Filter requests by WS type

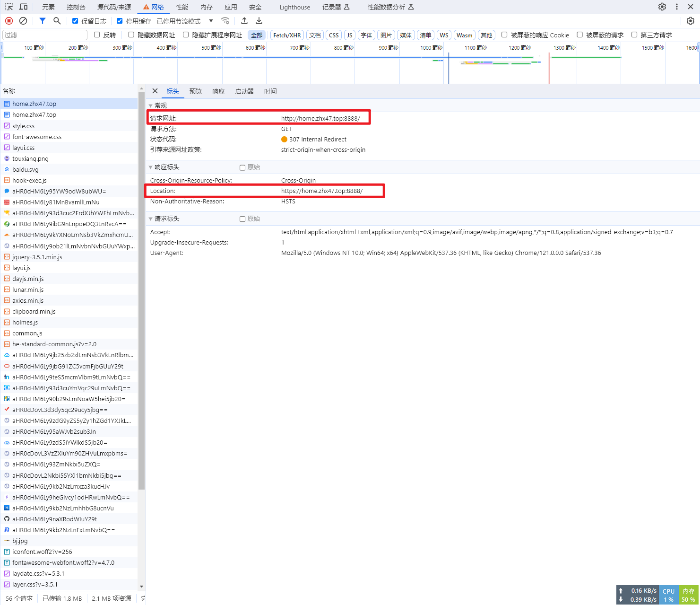coord(444,35)
